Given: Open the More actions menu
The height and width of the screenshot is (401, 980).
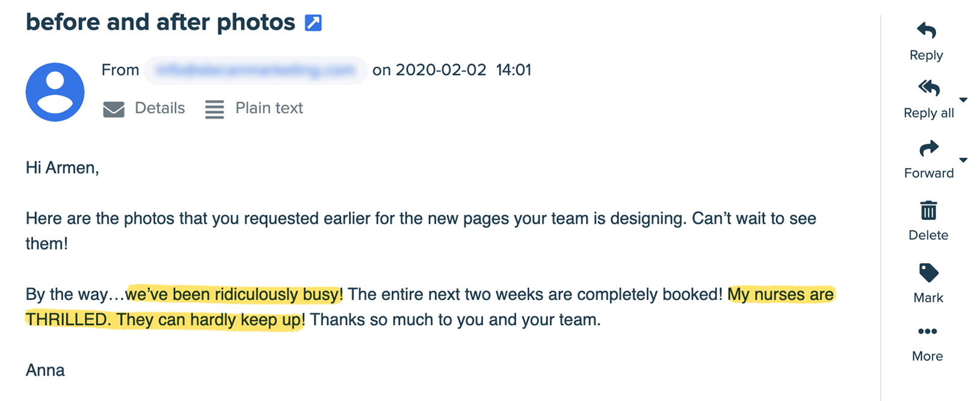Looking at the screenshot, I should coord(928,340).
